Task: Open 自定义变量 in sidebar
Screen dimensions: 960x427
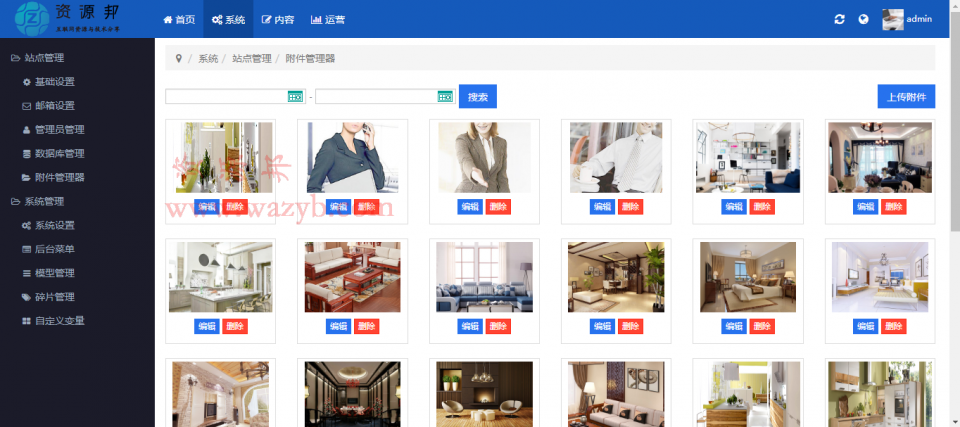Action: click(53, 321)
